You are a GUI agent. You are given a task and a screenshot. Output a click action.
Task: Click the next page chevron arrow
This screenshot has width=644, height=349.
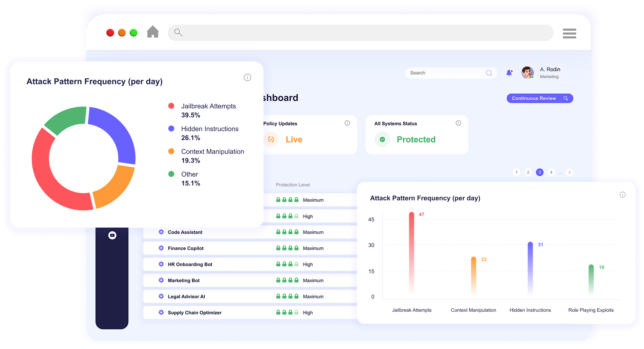pyautogui.click(x=569, y=172)
